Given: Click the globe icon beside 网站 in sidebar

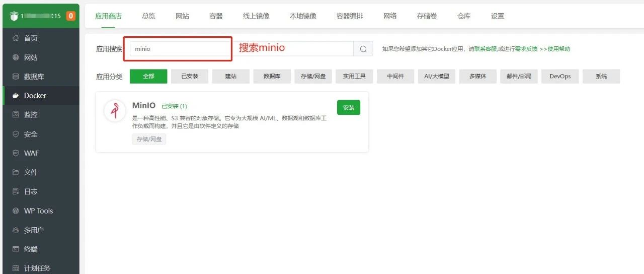Looking at the screenshot, I should coord(16,57).
